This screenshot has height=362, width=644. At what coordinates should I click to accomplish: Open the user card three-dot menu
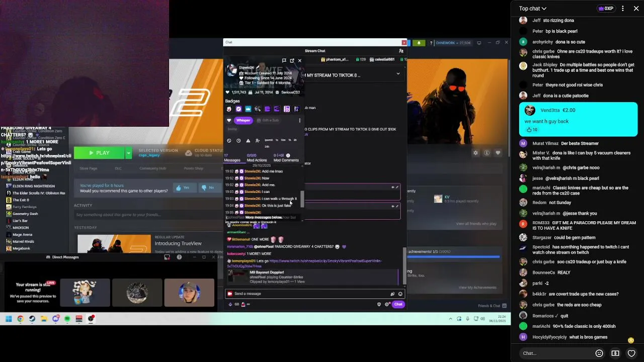[299, 120]
